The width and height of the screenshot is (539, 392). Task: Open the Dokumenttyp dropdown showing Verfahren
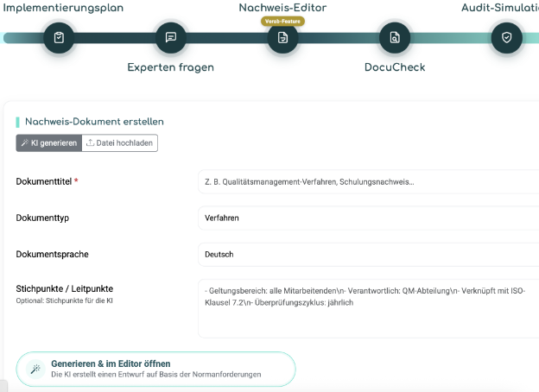coord(369,218)
